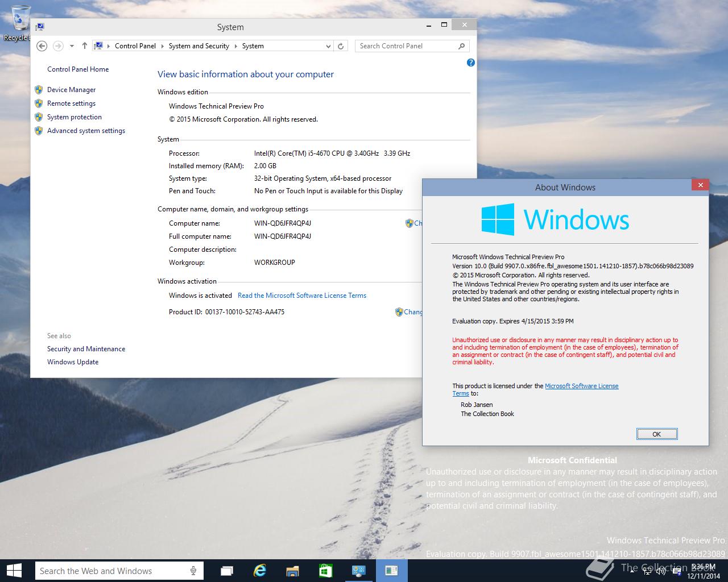Open Remote settings link
Image resolution: width=728 pixels, height=582 pixels.
tap(72, 103)
